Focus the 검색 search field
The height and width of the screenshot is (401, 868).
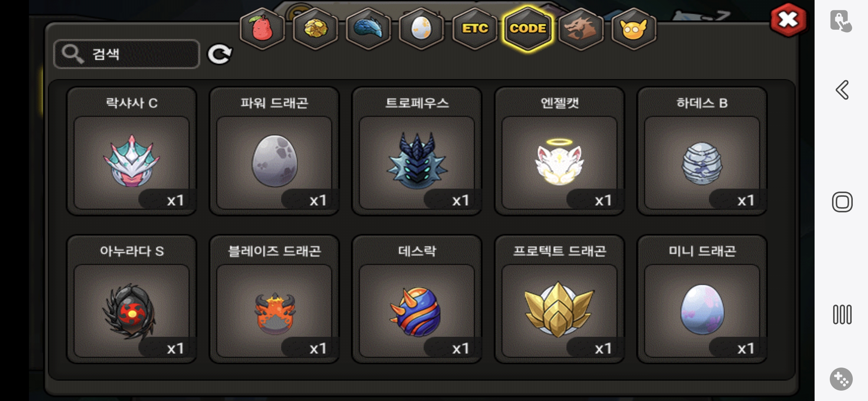(x=127, y=54)
